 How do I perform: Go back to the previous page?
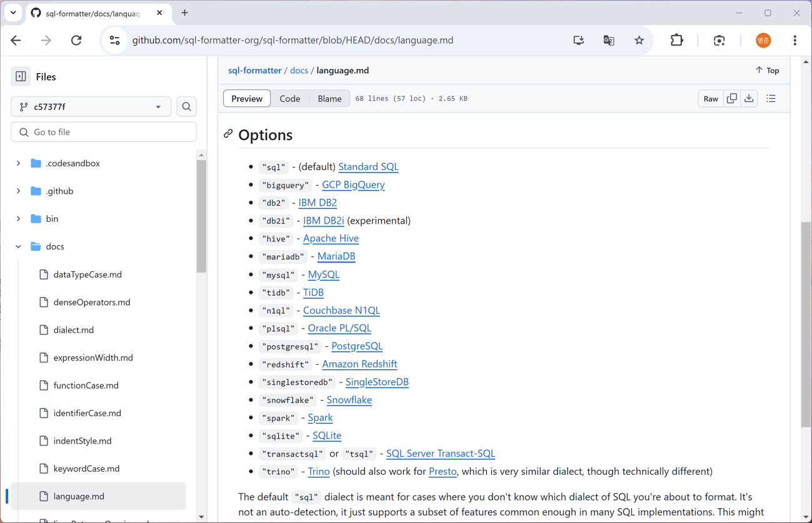pos(16,41)
